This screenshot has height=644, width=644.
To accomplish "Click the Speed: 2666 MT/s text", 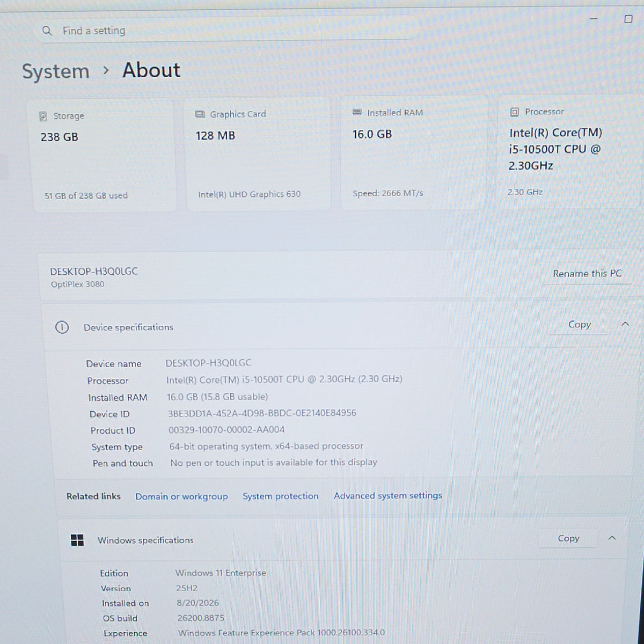I will [x=387, y=193].
